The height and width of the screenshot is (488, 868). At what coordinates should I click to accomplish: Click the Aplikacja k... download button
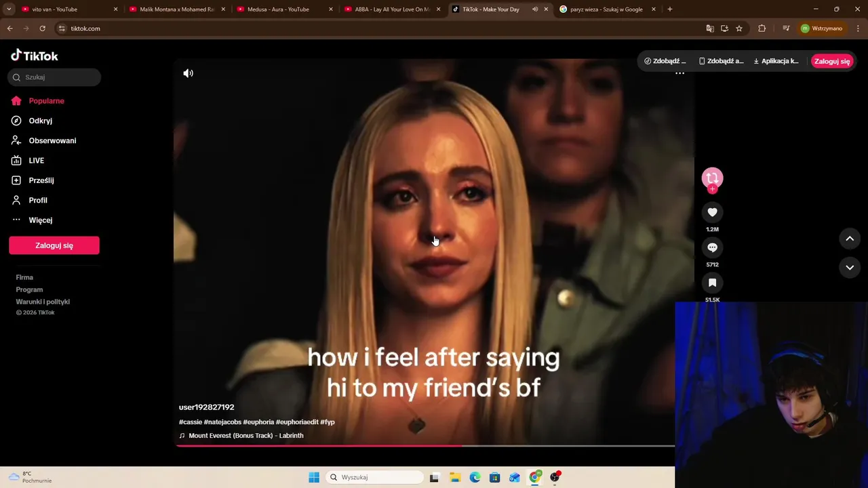tap(776, 61)
